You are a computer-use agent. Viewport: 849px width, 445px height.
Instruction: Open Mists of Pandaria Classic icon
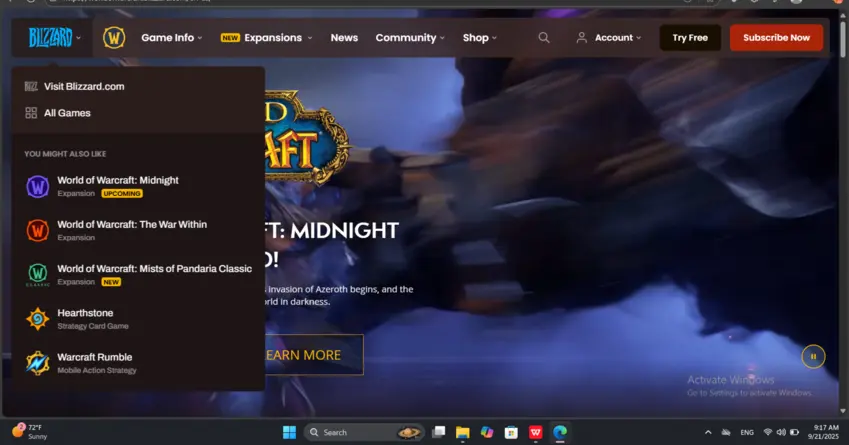pos(37,274)
